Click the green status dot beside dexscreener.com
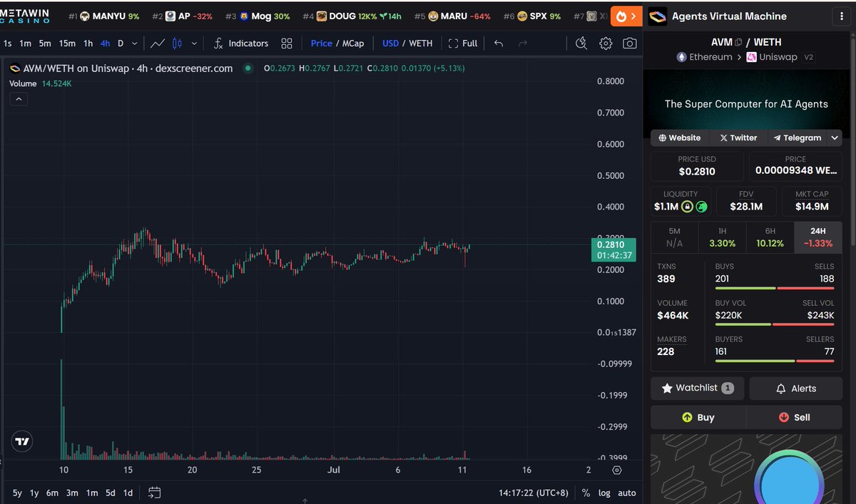The width and height of the screenshot is (856, 504). point(248,68)
